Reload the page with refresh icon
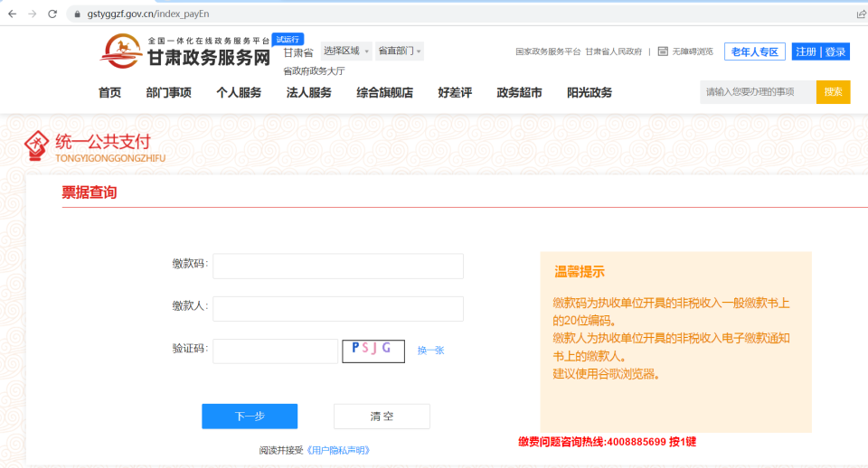The height and width of the screenshot is (468, 868). pyautogui.click(x=52, y=14)
